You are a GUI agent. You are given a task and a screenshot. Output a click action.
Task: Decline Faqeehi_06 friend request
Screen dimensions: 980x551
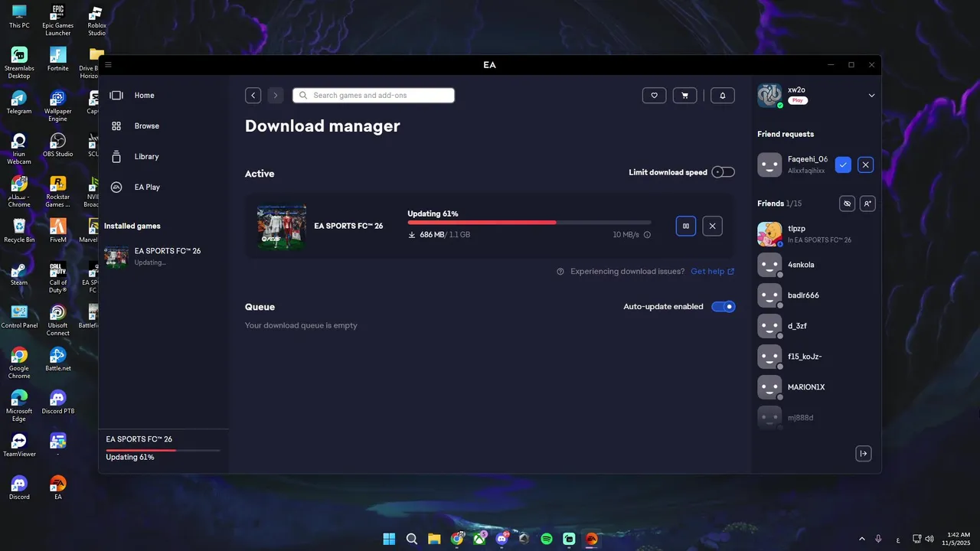pyautogui.click(x=865, y=165)
